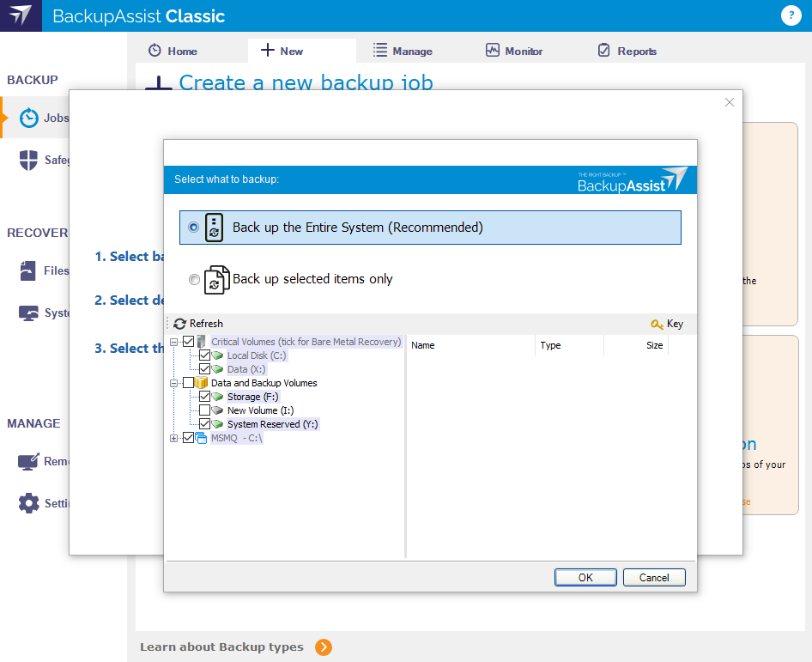812x662 pixels.
Task: Click the Safeguard shield icon in sidebar
Action: click(x=28, y=160)
